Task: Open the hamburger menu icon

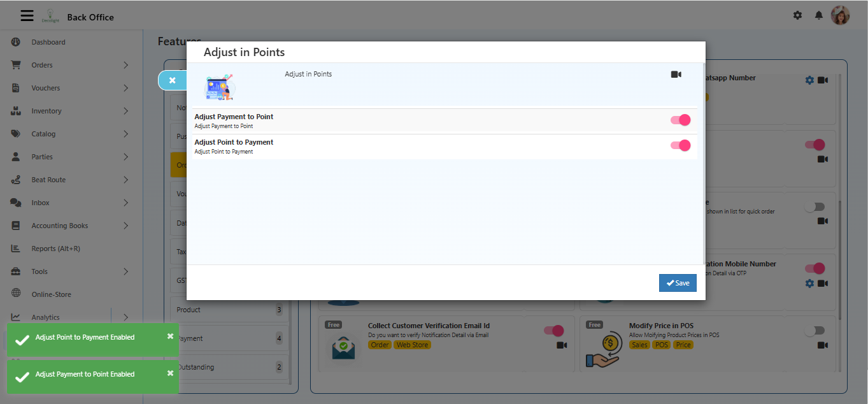Action: click(x=27, y=15)
